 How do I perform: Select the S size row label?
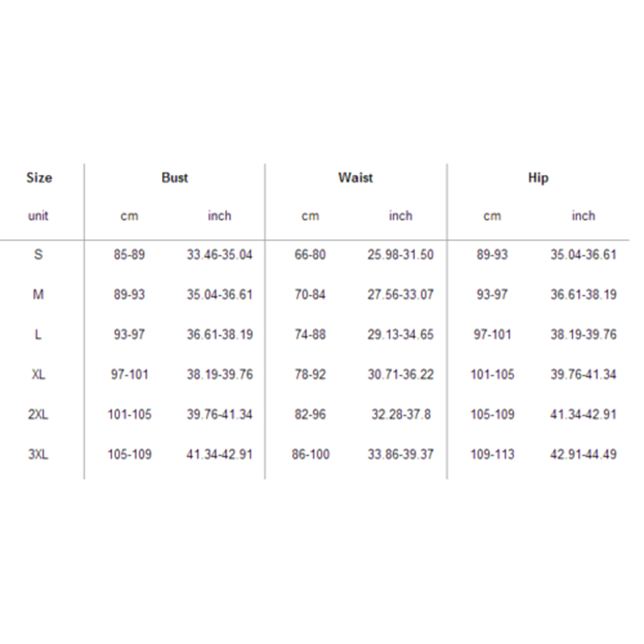click(x=39, y=255)
